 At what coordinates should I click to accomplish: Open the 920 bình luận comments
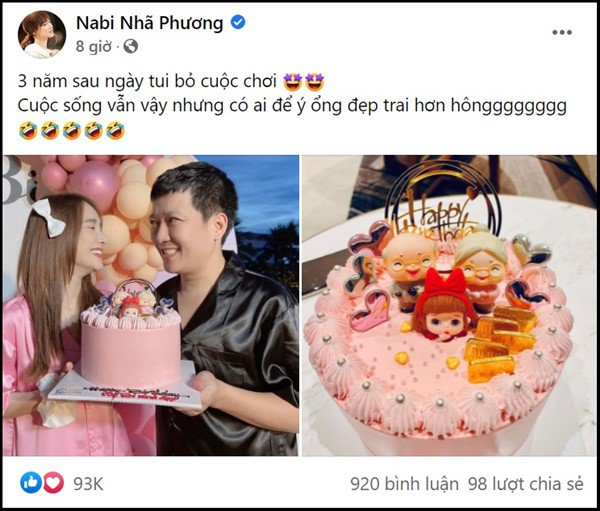click(404, 484)
